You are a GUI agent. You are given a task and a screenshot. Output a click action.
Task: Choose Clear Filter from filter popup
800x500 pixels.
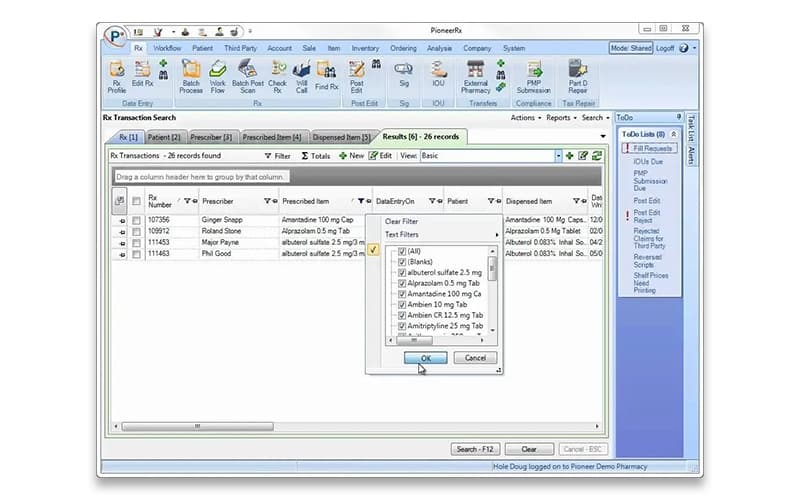coord(402,221)
